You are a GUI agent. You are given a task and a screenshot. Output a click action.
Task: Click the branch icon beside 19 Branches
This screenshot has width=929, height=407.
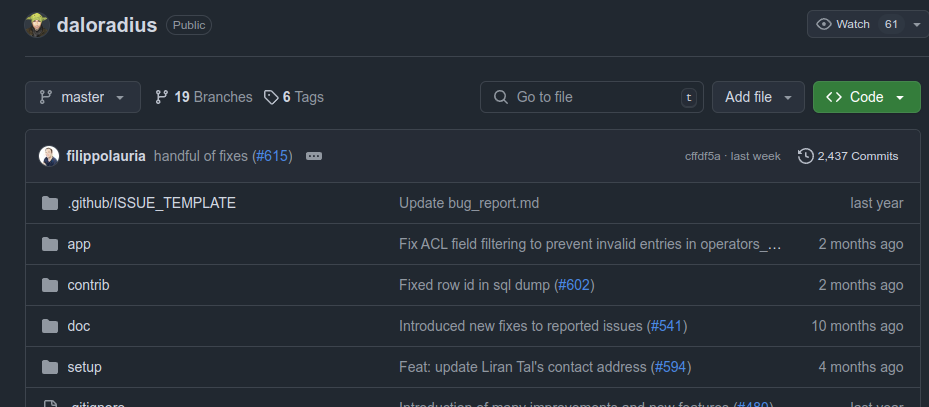161,97
